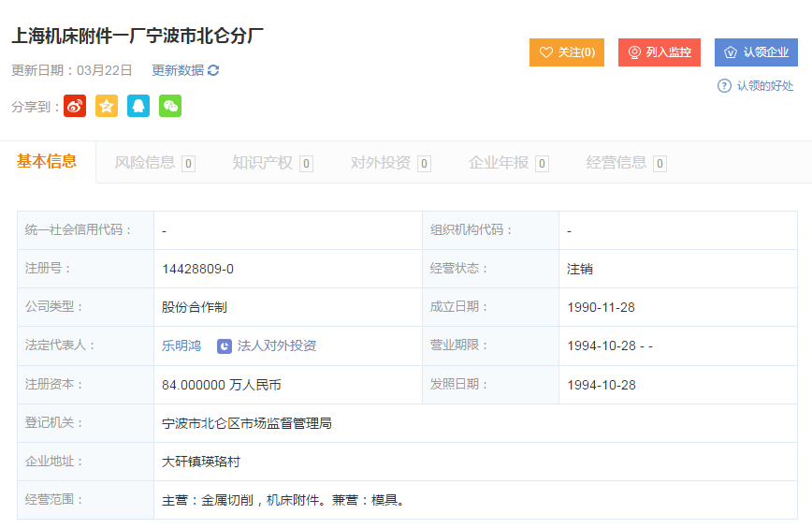Click the 列入监控 monitoring button

(660, 52)
